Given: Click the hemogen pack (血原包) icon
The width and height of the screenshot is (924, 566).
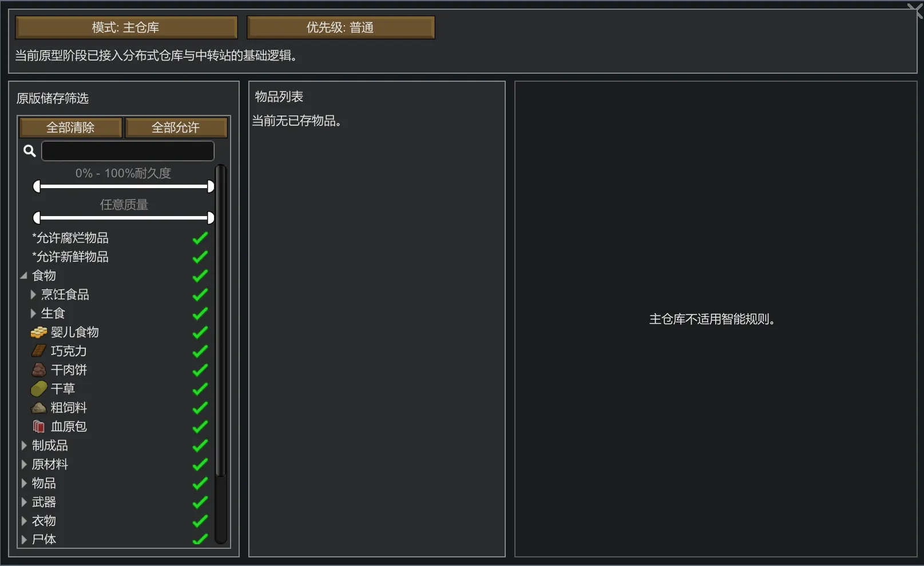Looking at the screenshot, I should click(x=38, y=427).
